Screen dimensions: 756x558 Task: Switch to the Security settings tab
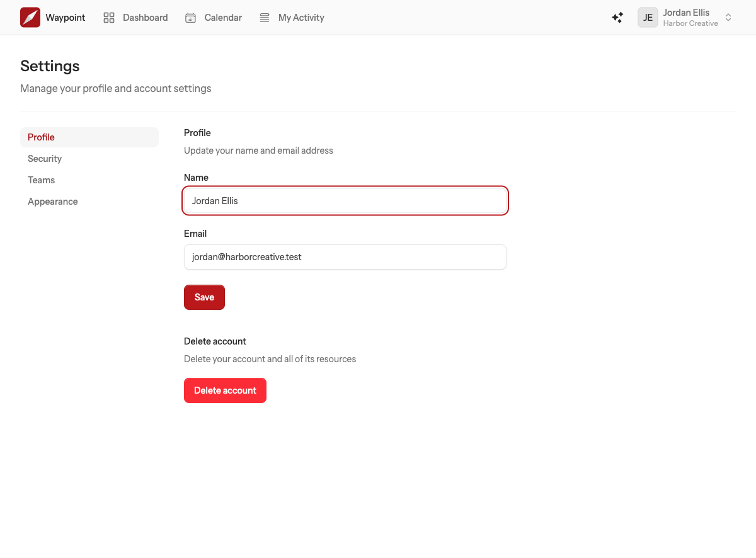(x=89, y=159)
